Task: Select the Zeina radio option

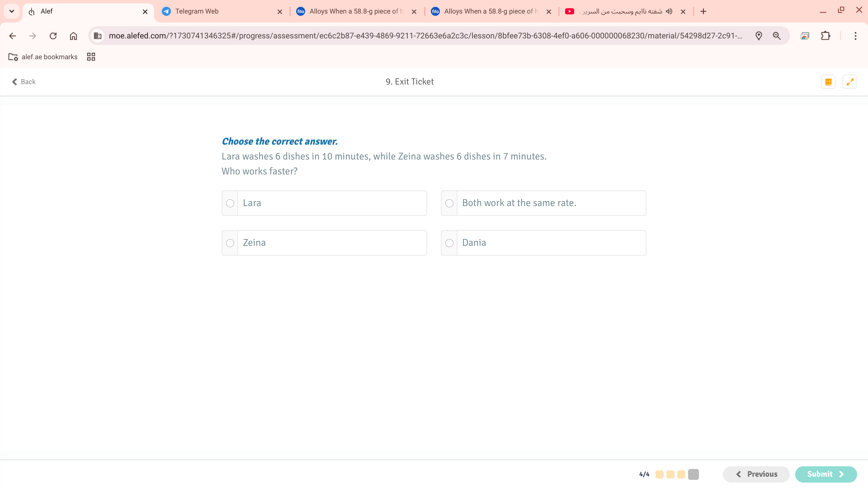Action: (x=230, y=243)
